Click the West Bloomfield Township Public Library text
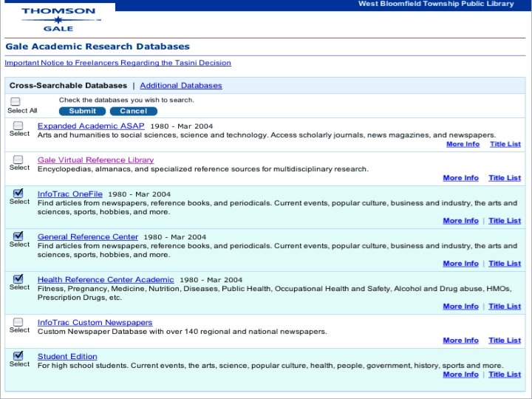532x399 pixels. pyautogui.click(x=436, y=4)
